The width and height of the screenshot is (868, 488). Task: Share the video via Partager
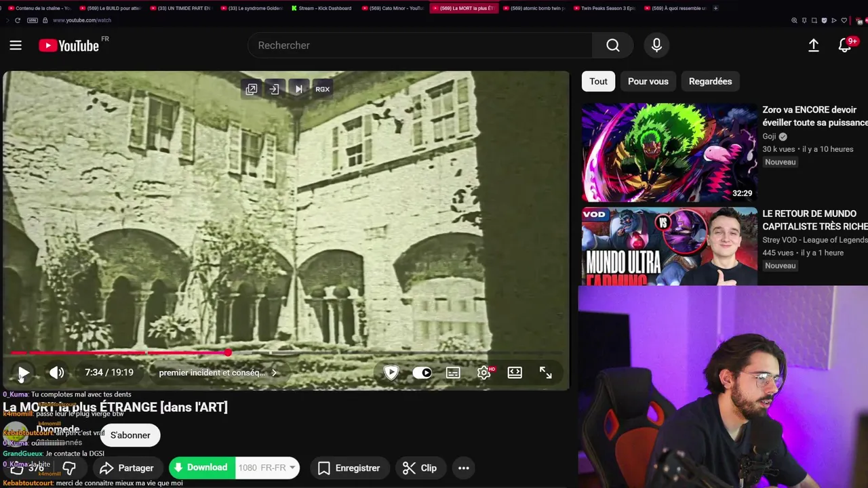pos(127,468)
